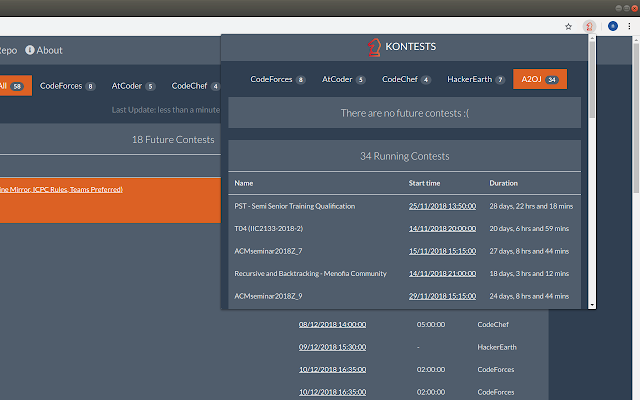640x400 pixels.
Task: Click T04 (IIC2133-2018-2) contest row
Action: click(404, 229)
